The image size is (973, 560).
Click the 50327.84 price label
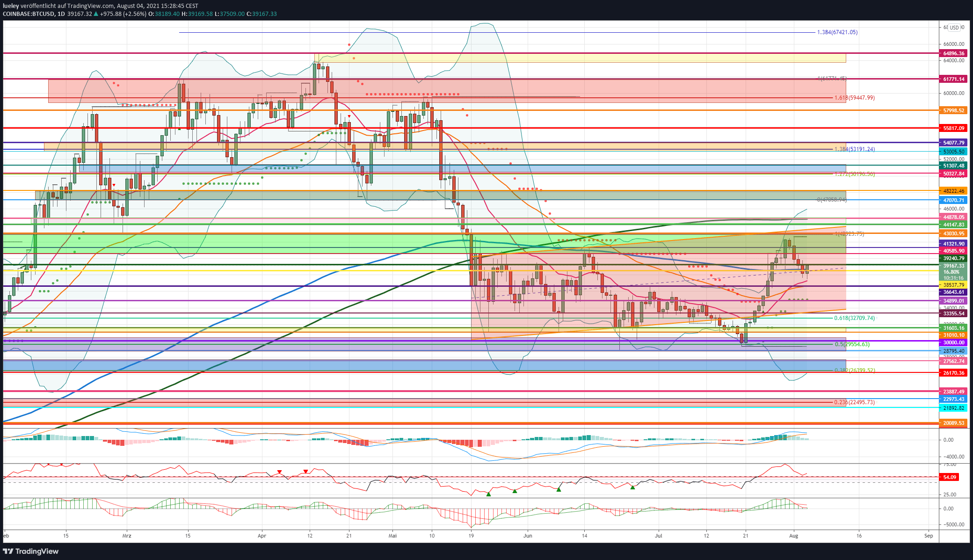pos(953,174)
